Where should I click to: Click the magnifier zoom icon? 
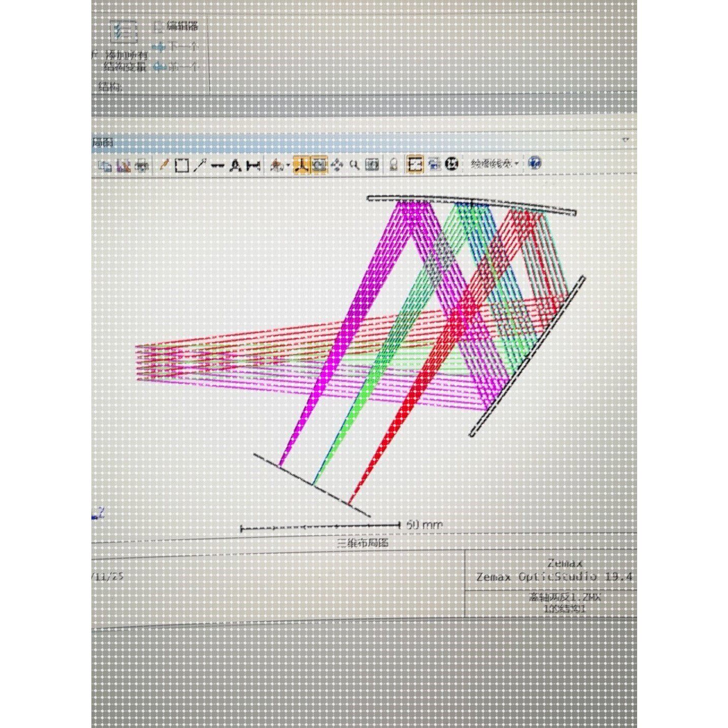point(354,165)
